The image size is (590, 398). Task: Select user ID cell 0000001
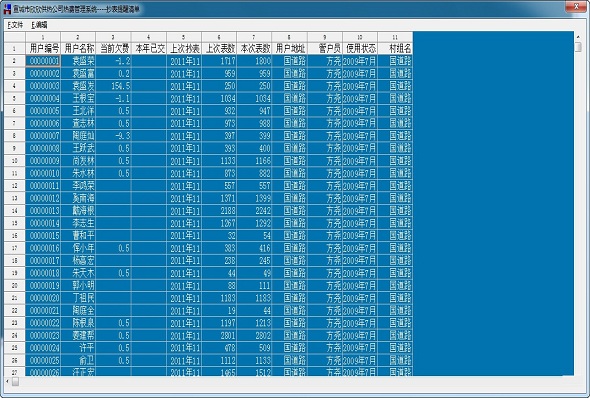[x=43, y=61]
